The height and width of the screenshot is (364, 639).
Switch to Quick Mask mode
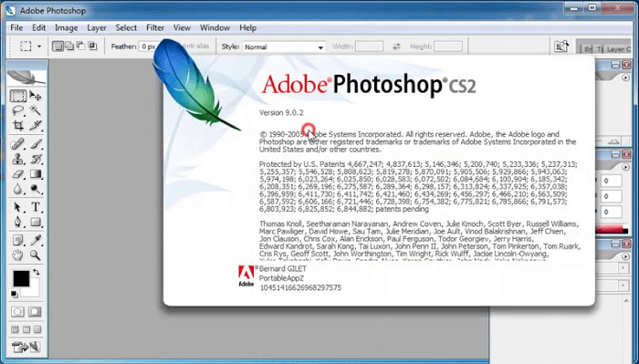[35, 312]
